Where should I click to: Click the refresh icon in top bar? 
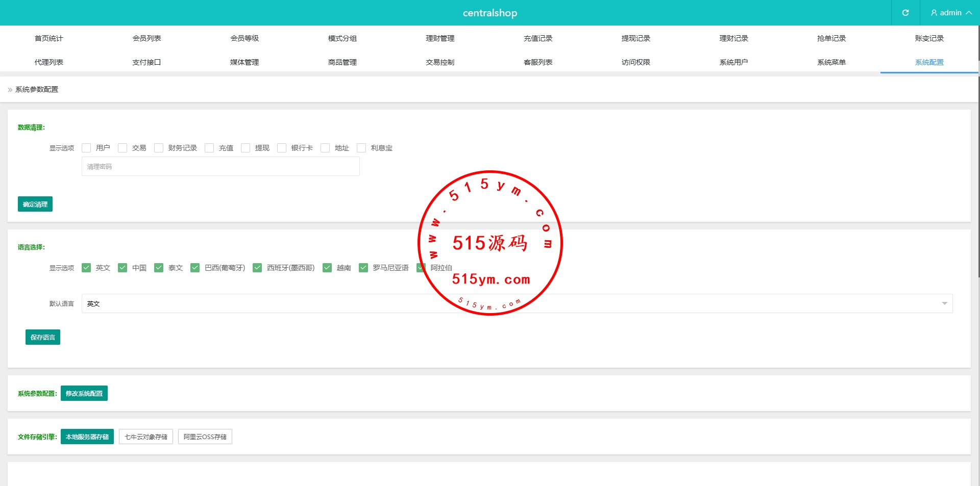(905, 13)
